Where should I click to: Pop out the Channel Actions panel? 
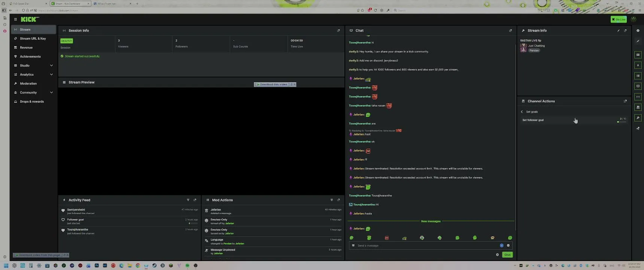coord(625,101)
